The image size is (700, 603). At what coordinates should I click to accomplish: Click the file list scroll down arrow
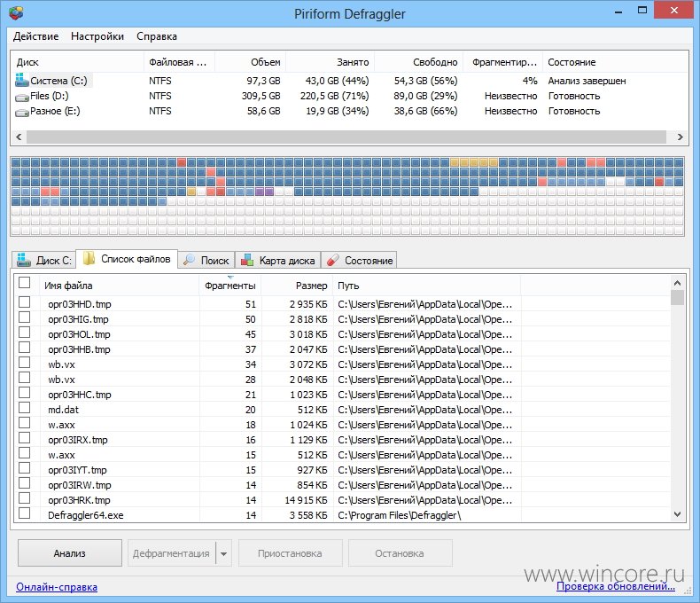pyautogui.click(x=677, y=514)
